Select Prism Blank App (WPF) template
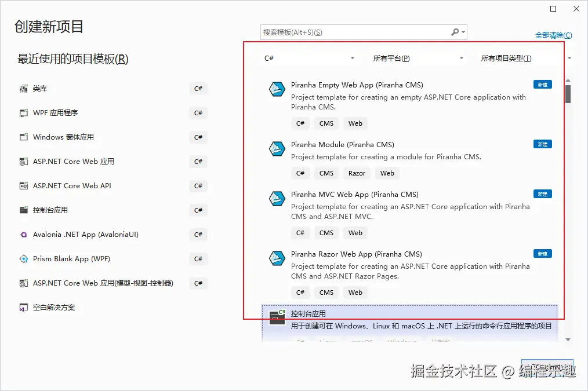The height and width of the screenshot is (391, 588). [113, 259]
